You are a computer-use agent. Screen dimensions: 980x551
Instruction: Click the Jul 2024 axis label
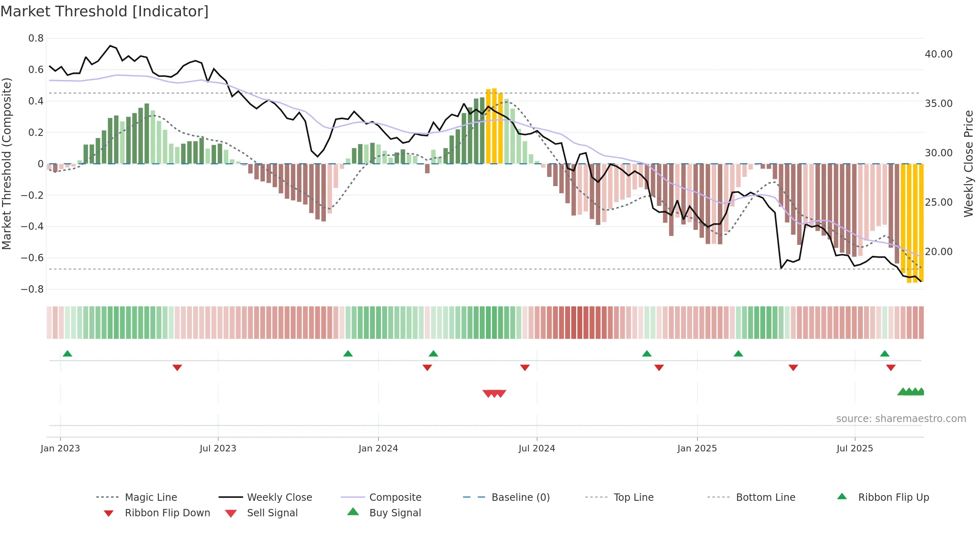coord(537,448)
